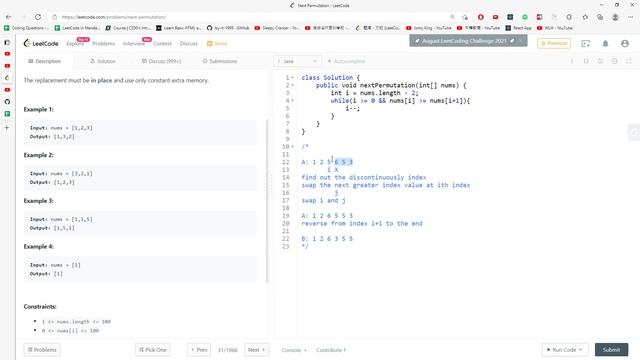Click the format code braces icon
This screenshot has height=360, width=640.
[x=586, y=61]
